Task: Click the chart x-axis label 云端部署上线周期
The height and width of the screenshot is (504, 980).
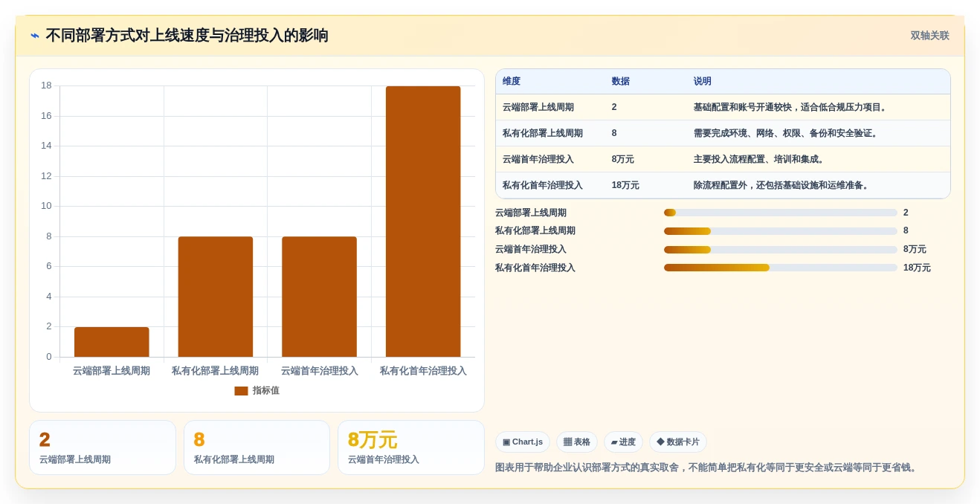Action: coord(112,371)
